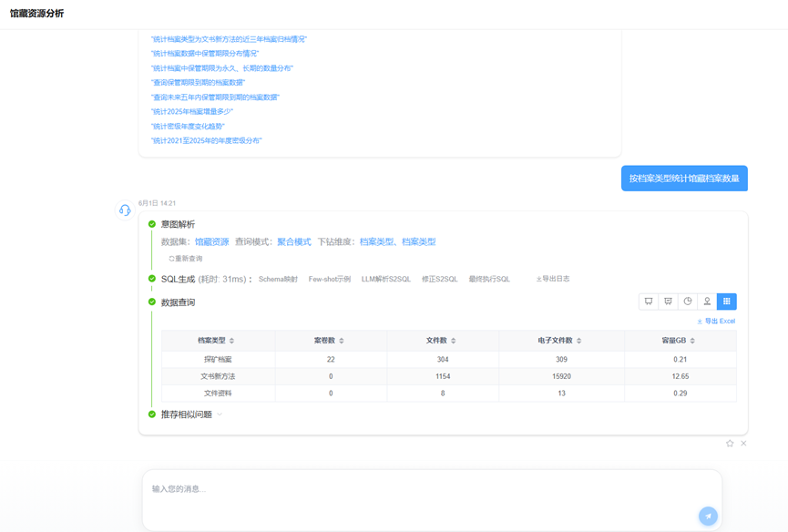
Task: Click the 12.65 capacity cell
Action: (681, 376)
